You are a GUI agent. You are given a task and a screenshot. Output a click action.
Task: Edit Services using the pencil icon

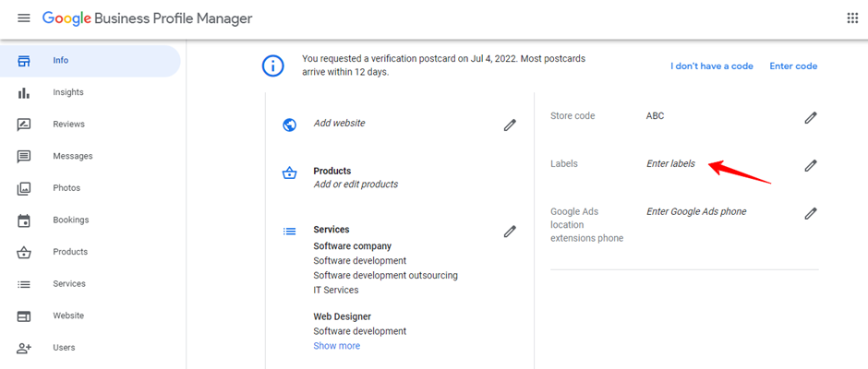point(510,232)
